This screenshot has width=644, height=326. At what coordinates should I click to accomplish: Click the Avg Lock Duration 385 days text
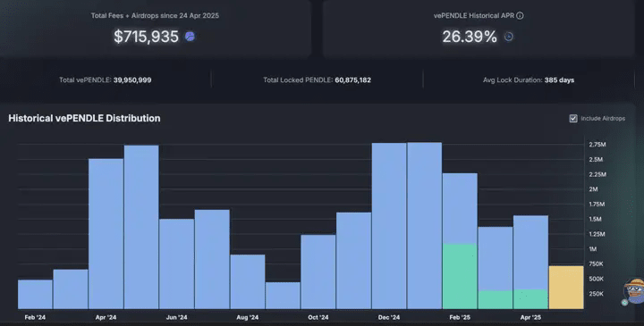click(x=559, y=80)
